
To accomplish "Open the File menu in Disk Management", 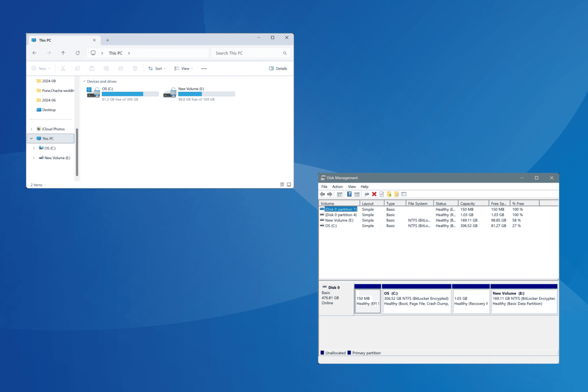I will pos(324,187).
